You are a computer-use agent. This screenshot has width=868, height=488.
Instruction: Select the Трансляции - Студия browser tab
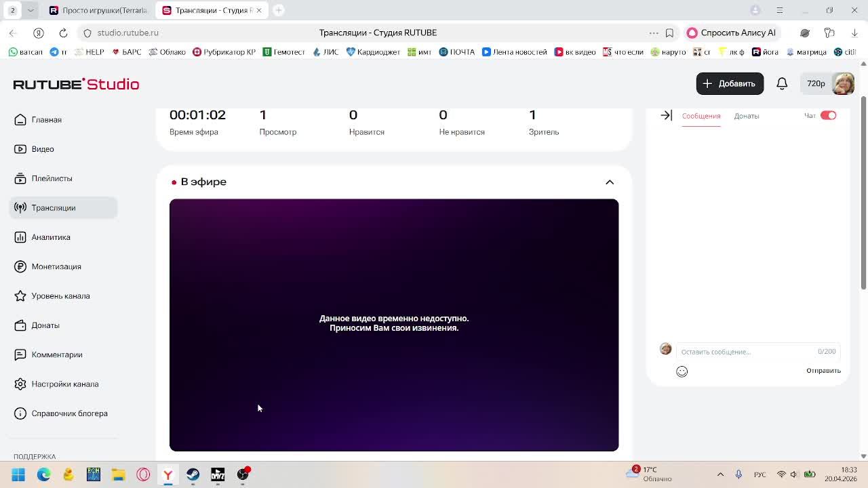tap(212, 10)
